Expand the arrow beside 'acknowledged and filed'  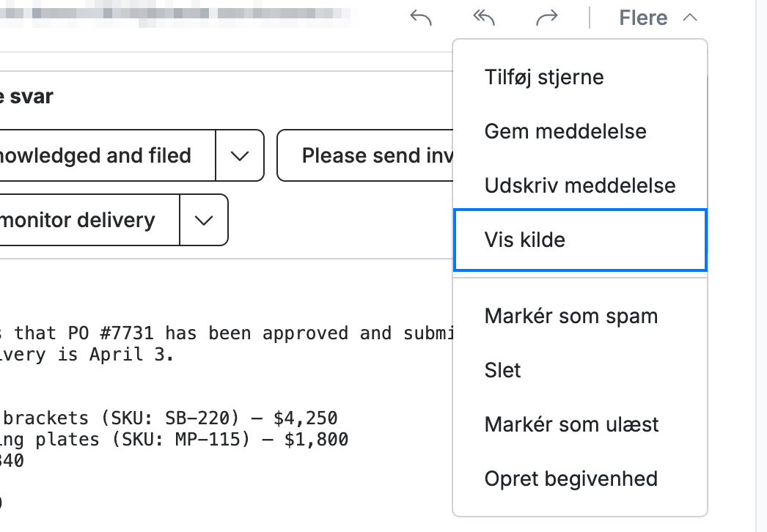pos(240,155)
